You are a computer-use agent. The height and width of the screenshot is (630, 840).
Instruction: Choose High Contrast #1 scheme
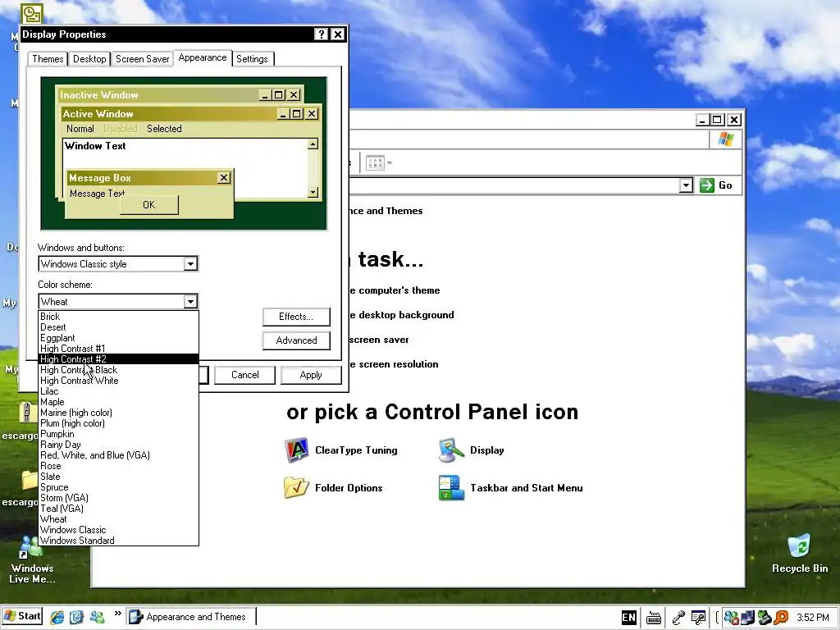tap(118, 349)
